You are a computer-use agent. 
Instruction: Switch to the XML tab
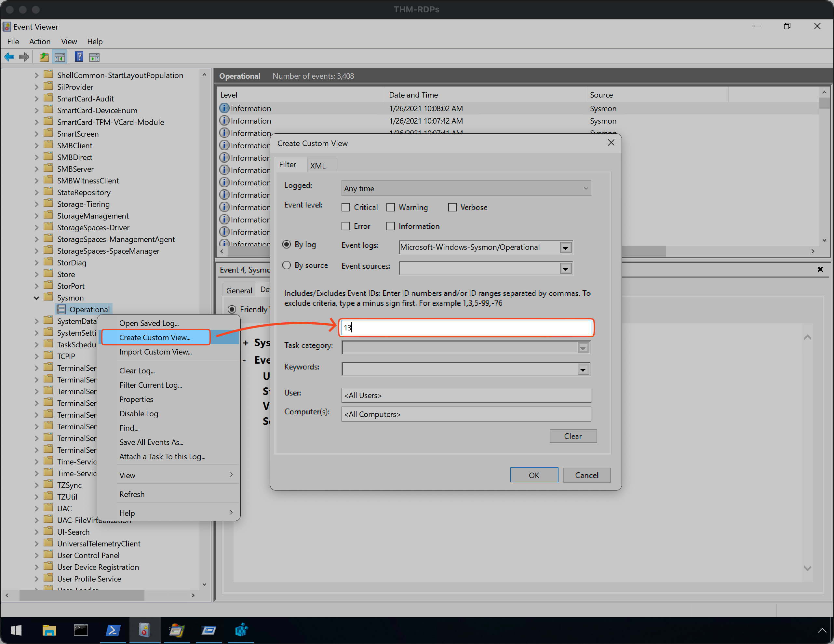pos(318,165)
